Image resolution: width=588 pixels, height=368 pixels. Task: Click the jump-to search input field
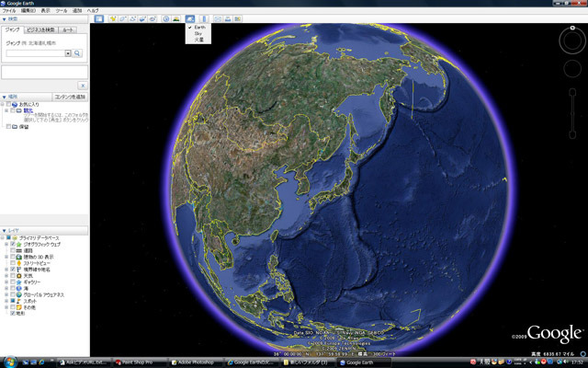tap(36, 53)
